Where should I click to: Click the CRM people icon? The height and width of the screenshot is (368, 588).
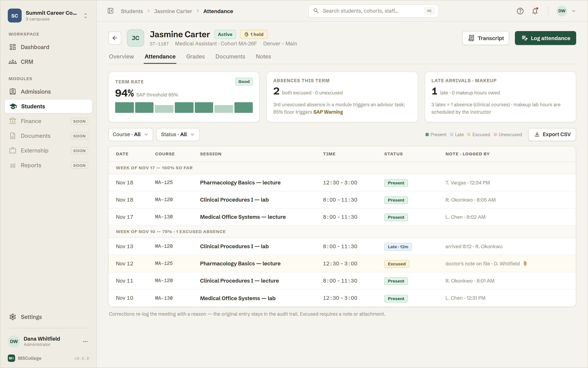pyautogui.click(x=13, y=62)
